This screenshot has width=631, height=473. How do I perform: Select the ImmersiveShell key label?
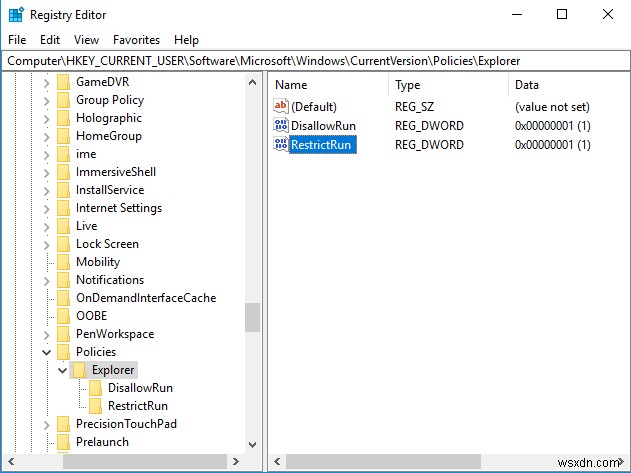(116, 172)
